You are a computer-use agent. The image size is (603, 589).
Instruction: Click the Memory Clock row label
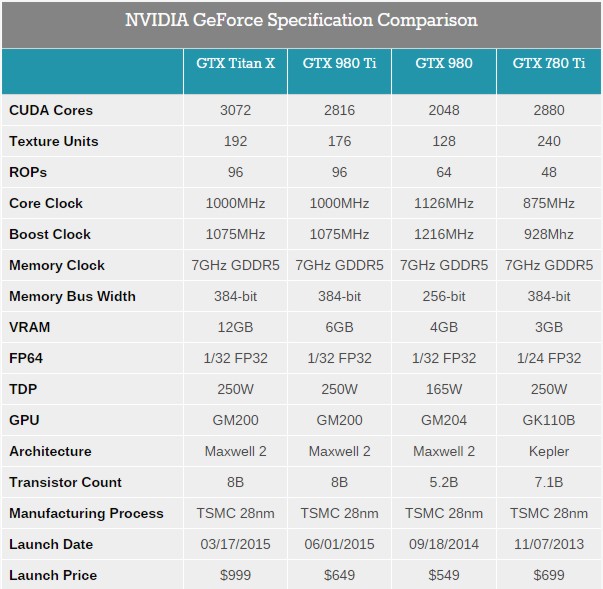57,265
